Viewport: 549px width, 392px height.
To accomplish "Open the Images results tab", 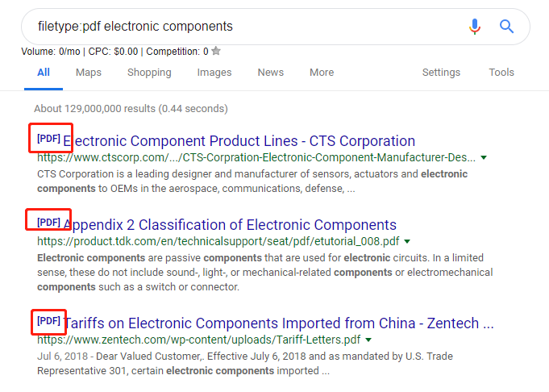I will coord(214,73).
